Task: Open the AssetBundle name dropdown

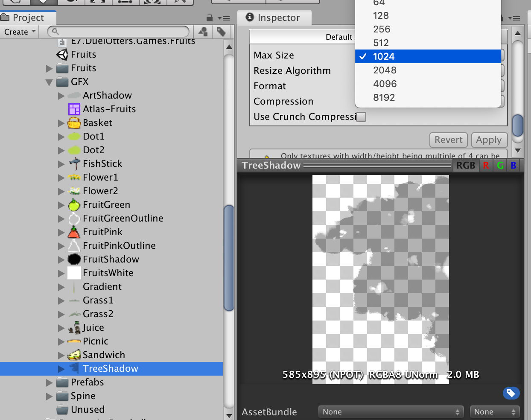Action: pos(391,412)
